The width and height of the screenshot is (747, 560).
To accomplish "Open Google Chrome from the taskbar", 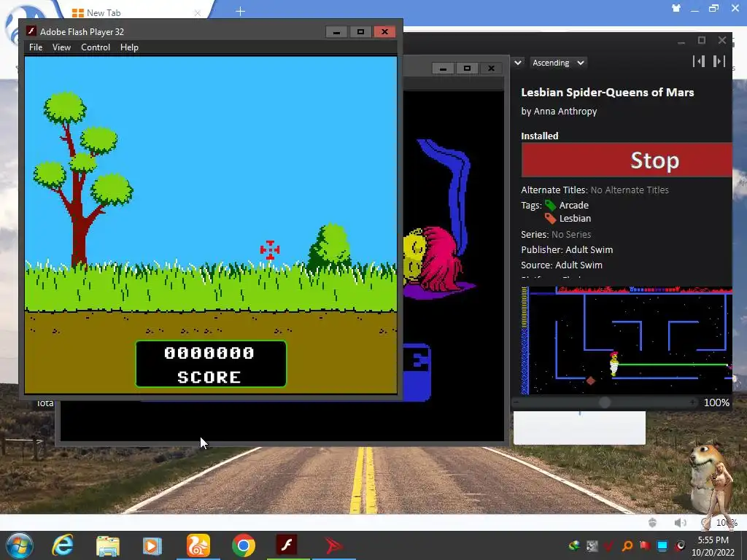I will (244, 545).
